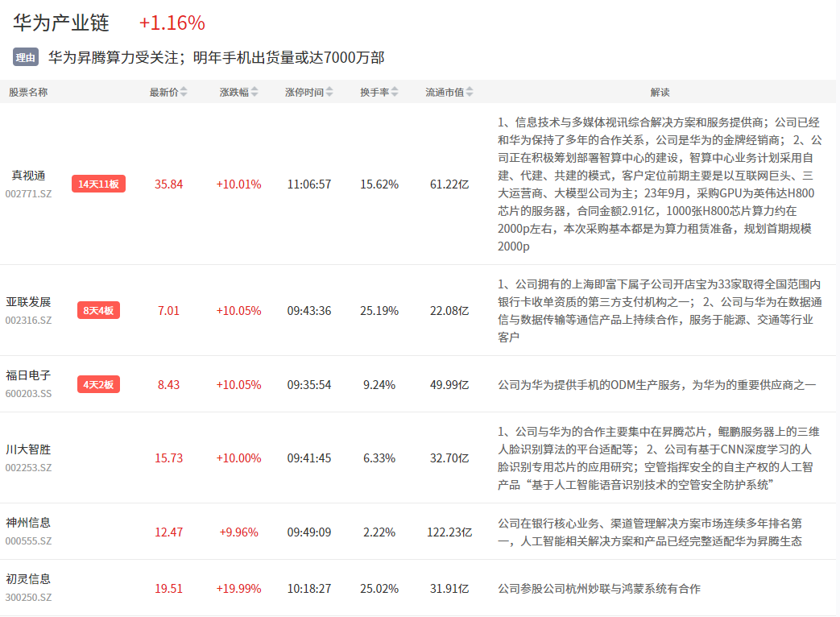Viewport: 840px width, 617px height.
Task: Click the 华为昇腾算力 reason text
Action: click(217, 57)
